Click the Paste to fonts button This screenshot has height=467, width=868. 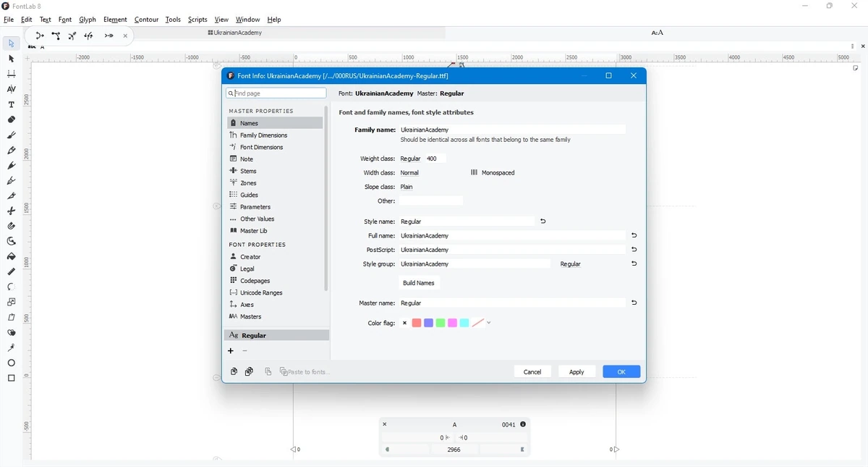click(305, 372)
